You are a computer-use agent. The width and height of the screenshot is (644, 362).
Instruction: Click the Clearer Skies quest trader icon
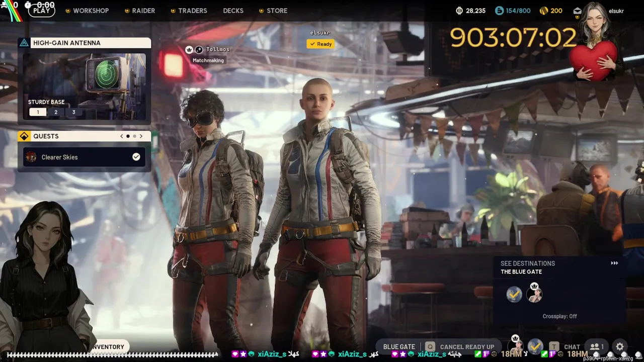click(x=31, y=157)
